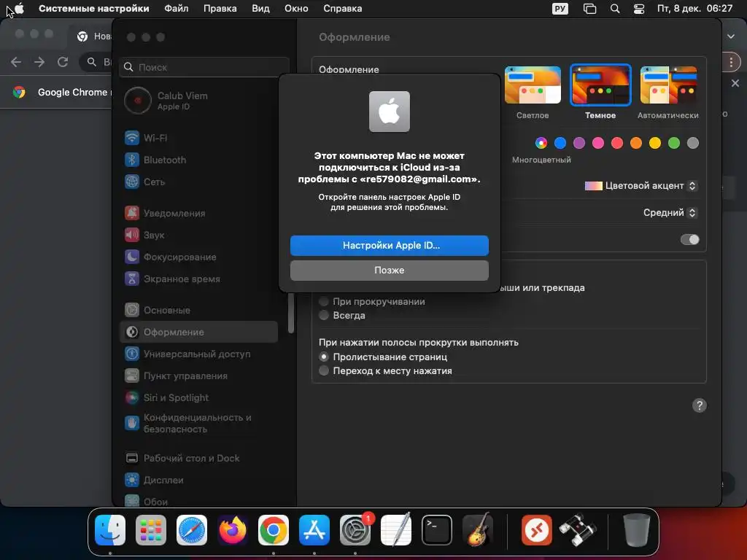747x560 pixels.
Task: Open the Средний sidebar icon size dropdown
Action: (x=670, y=212)
